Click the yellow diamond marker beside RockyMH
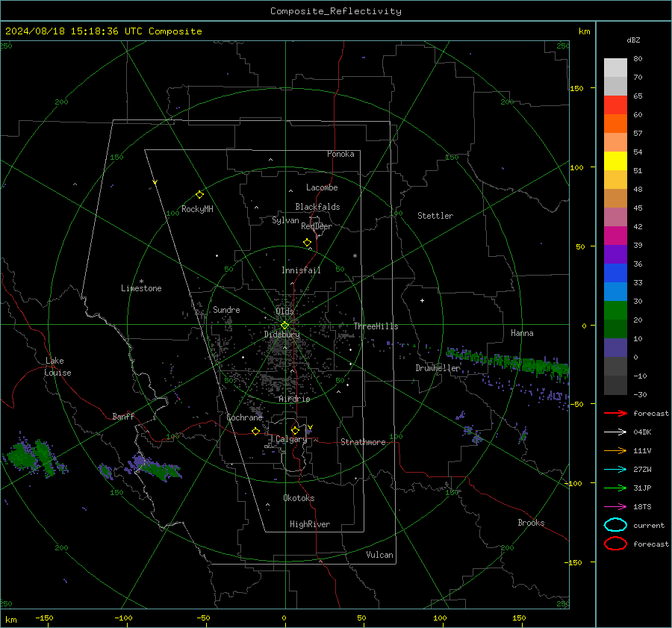 click(x=199, y=195)
